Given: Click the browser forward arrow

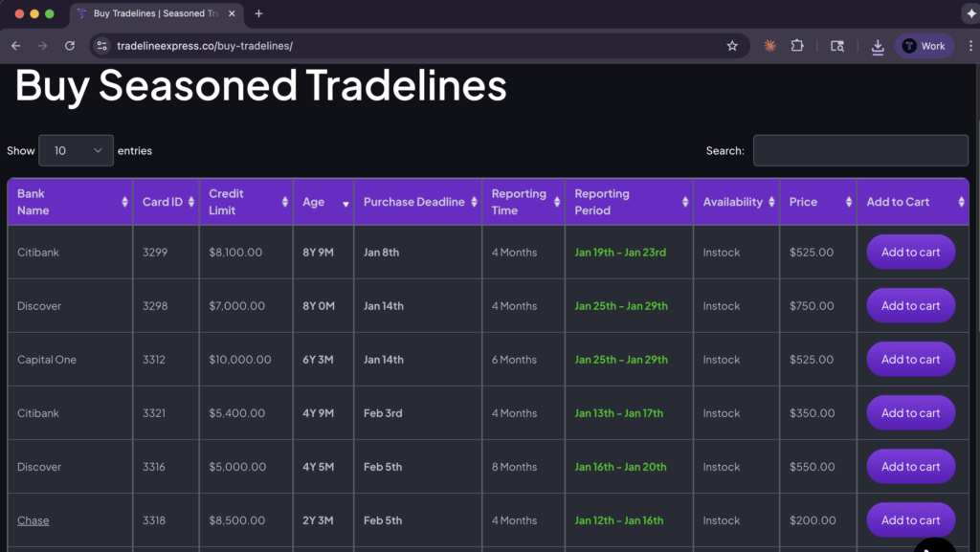Looking at the screenshot, I should 42,46.
